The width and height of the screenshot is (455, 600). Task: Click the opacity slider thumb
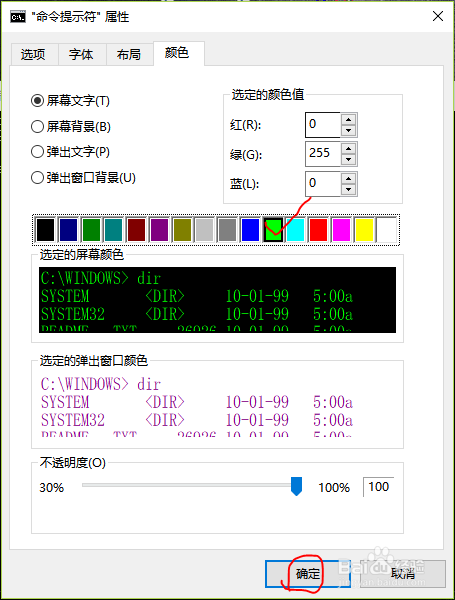[296, 486]
